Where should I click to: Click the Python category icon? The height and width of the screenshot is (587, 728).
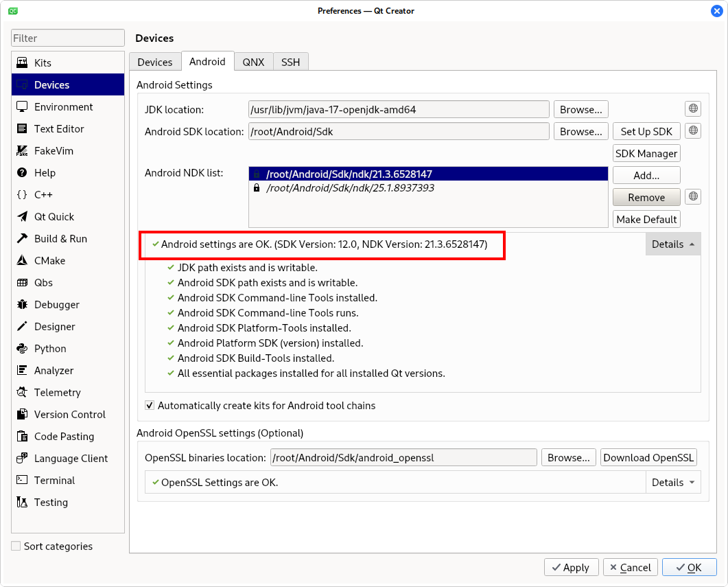(x=22, y=349)
